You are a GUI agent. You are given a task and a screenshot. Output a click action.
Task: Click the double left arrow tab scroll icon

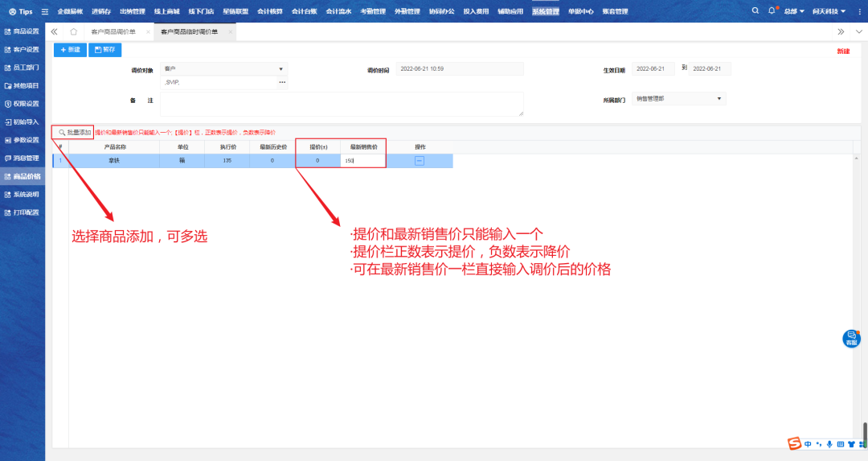coord(54,31)
